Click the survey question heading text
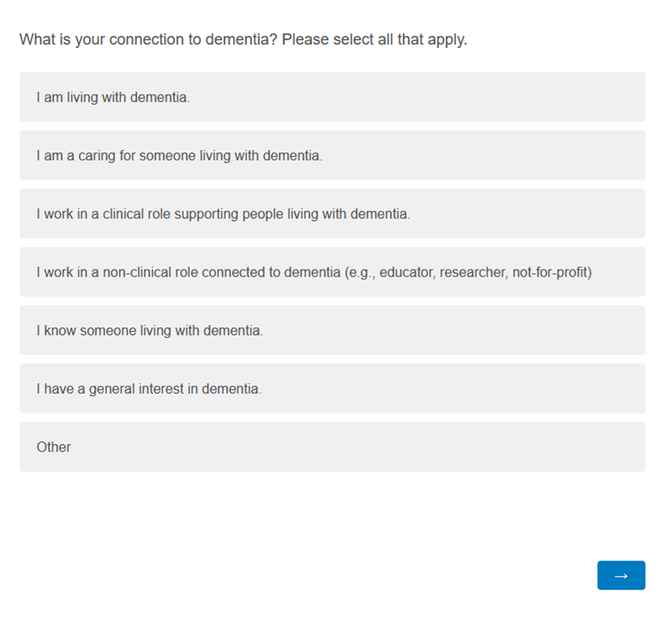Viewport: 672px width, 632px height. 244,39
